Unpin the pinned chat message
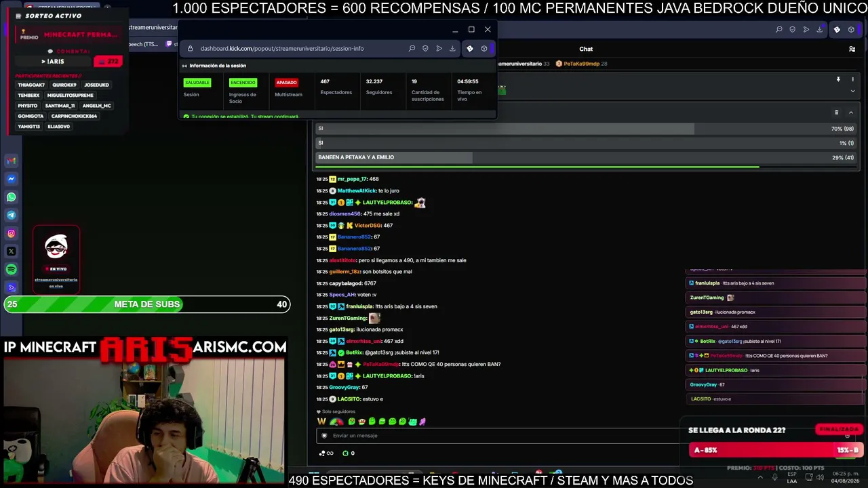 pos(838,79)
